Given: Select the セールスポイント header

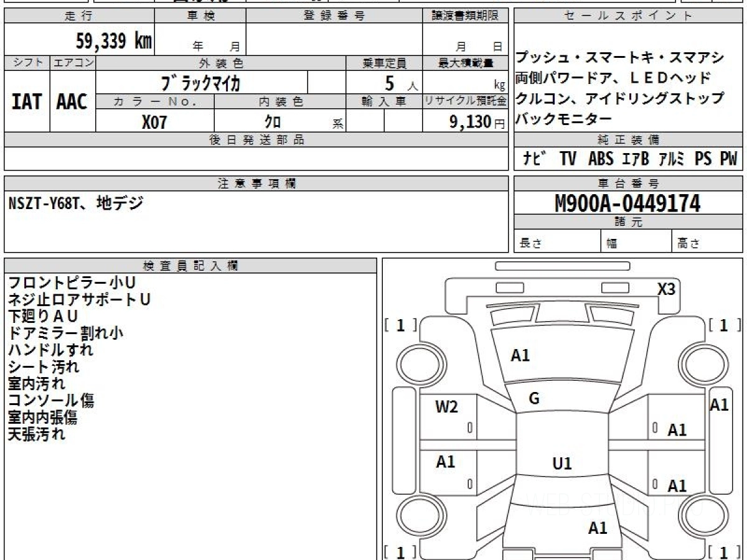Looking at the screenshot, I should (629, 16).
